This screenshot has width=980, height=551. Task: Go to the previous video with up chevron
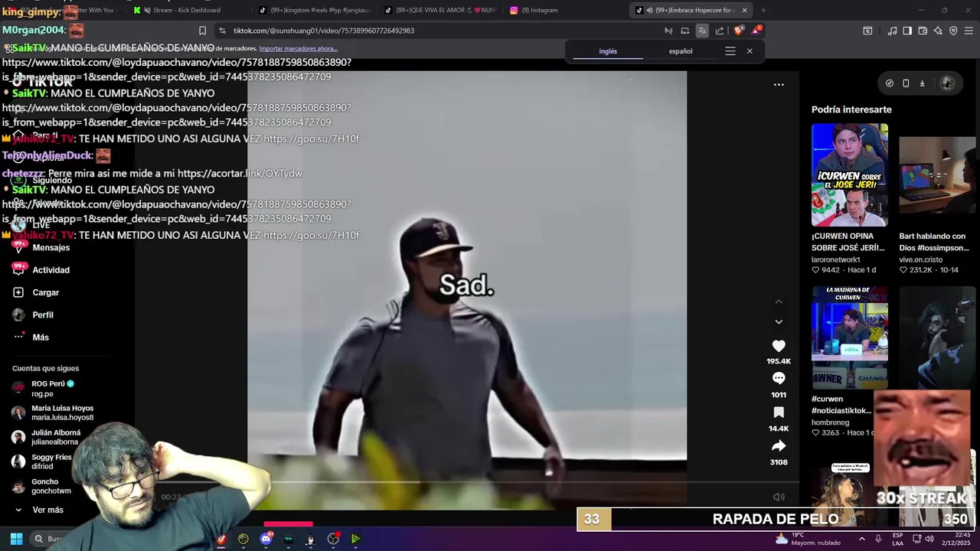(779, 302)
